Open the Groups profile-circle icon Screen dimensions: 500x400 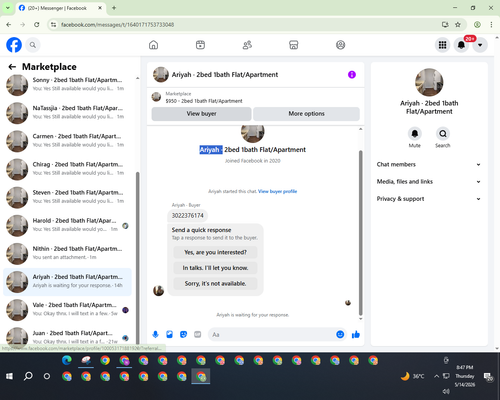pyautogui.click(x=340, y=45)
